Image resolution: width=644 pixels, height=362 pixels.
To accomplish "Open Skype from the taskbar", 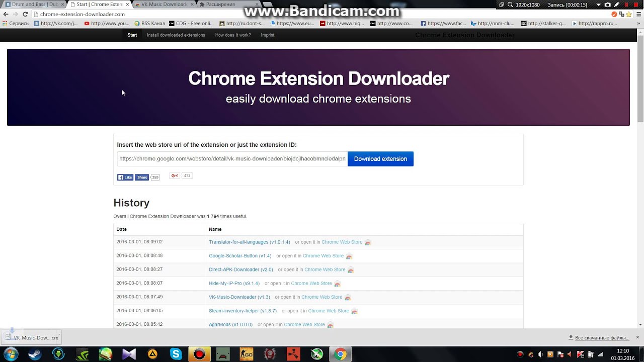I will (176, 354).
